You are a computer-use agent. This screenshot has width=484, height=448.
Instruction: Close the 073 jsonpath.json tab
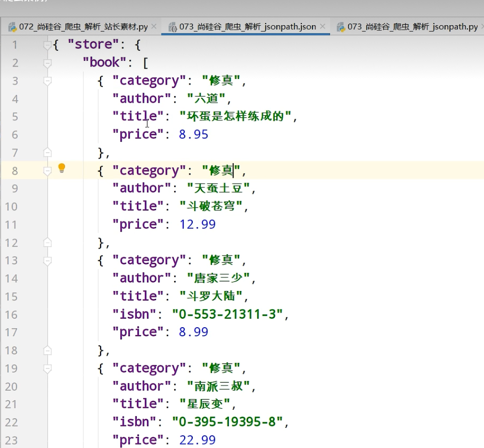click(322, 27)
